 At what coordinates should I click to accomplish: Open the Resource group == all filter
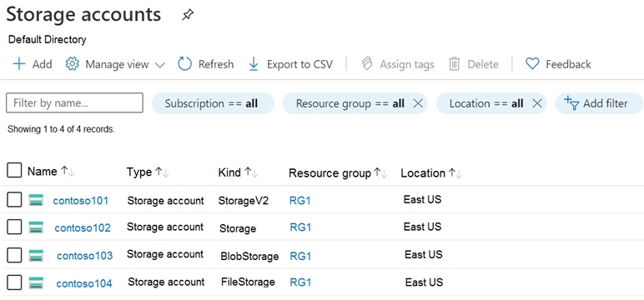click(350, 103)
